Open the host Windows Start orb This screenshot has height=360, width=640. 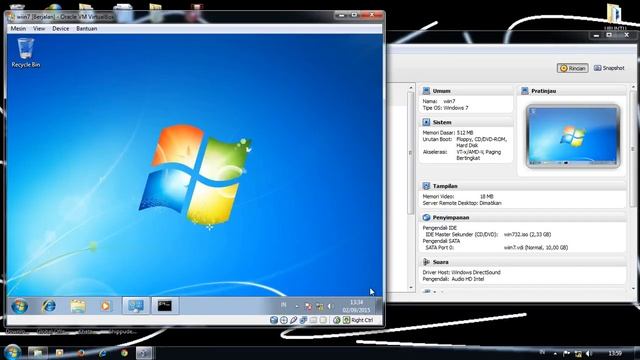tap(12, 352)
